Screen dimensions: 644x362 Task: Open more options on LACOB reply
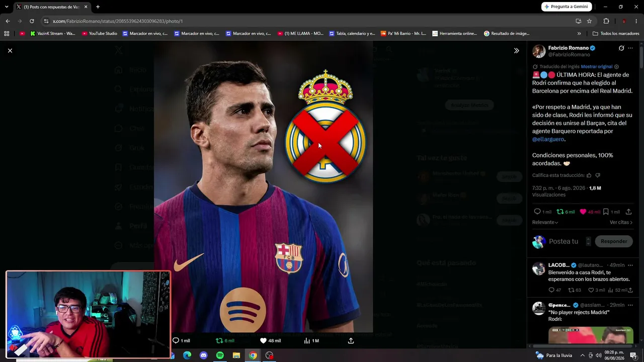click(630, 265)
